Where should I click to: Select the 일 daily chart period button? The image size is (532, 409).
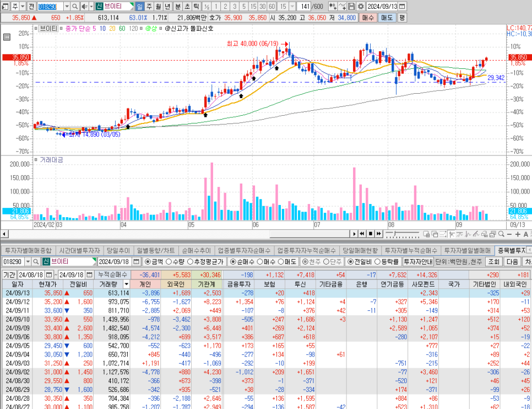tap(140, 7)
